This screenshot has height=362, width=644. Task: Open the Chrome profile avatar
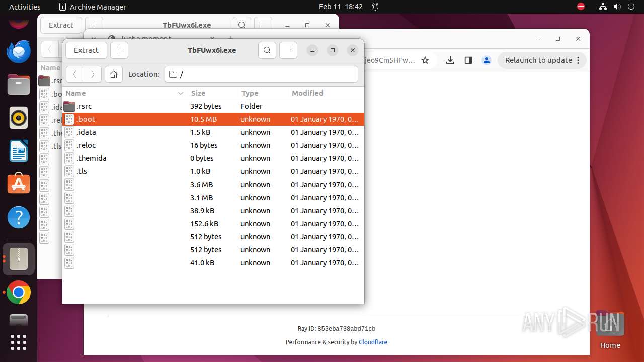487,60
